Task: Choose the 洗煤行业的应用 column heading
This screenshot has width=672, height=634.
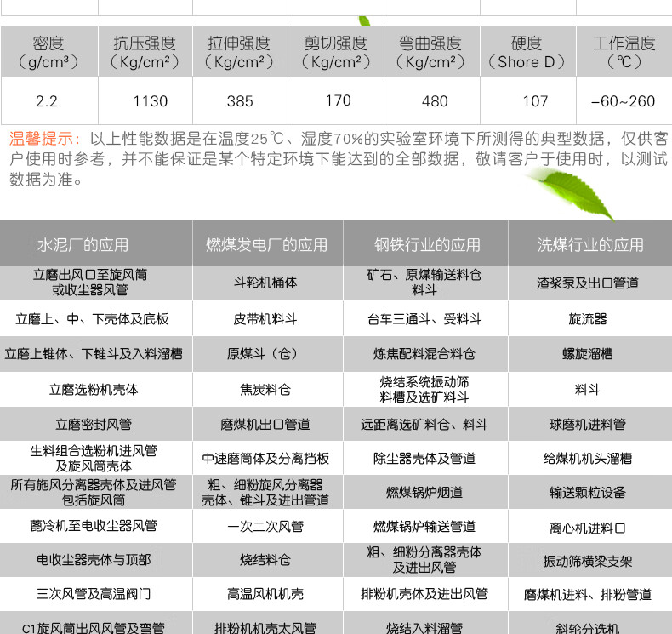Action: [x=590, y=245]
